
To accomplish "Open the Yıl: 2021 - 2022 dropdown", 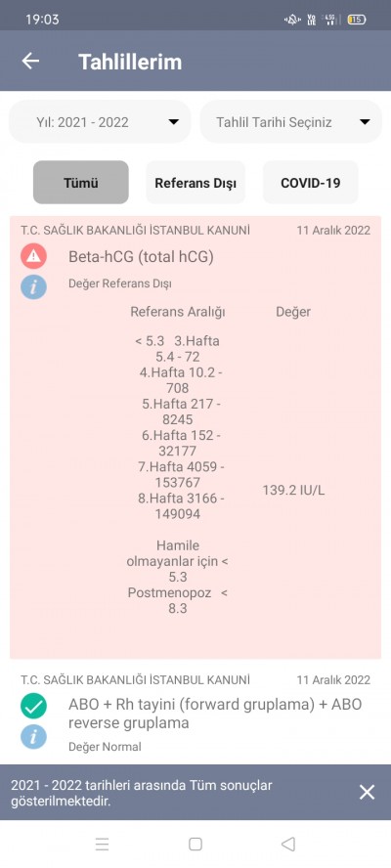I will click(101, 122).
